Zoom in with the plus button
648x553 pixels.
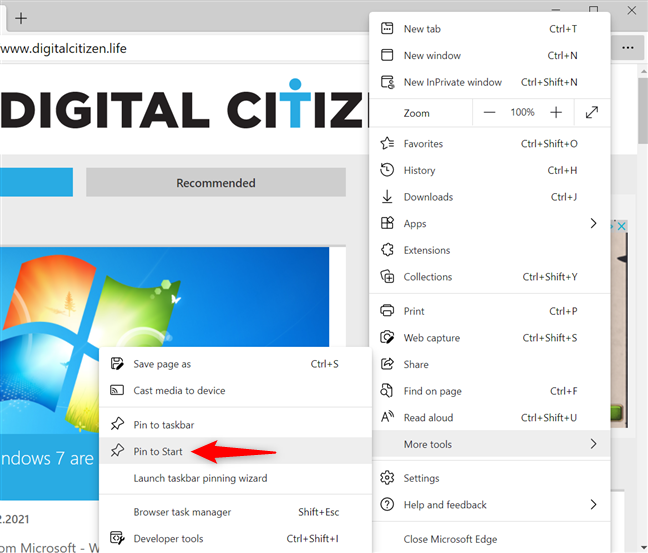pos(556,112)
